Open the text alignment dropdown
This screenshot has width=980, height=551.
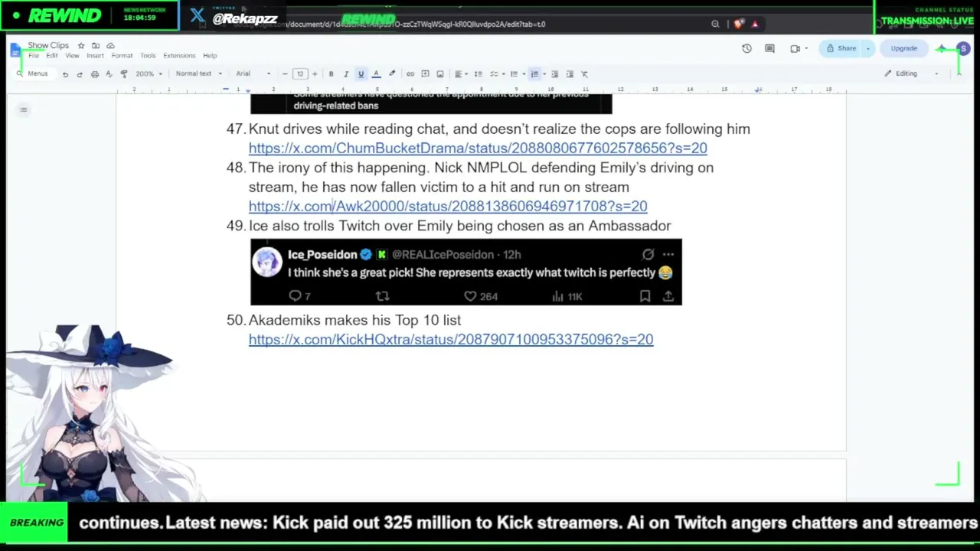coord(460,74)
